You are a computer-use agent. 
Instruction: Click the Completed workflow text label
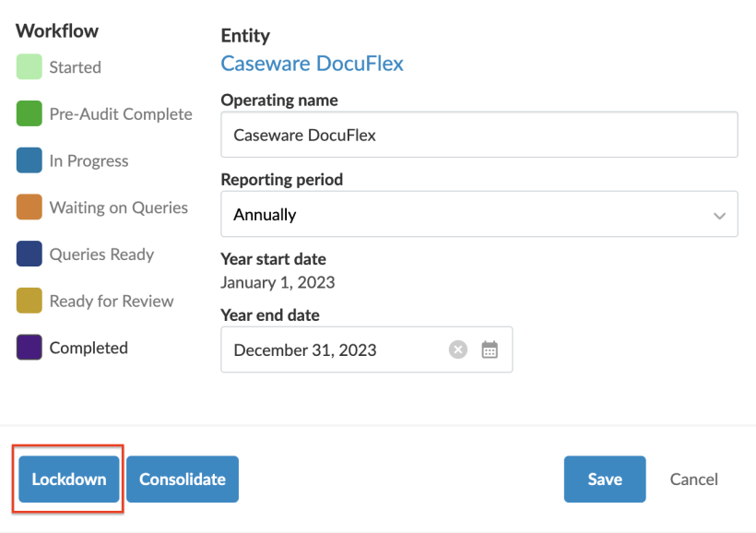(89, 348)
